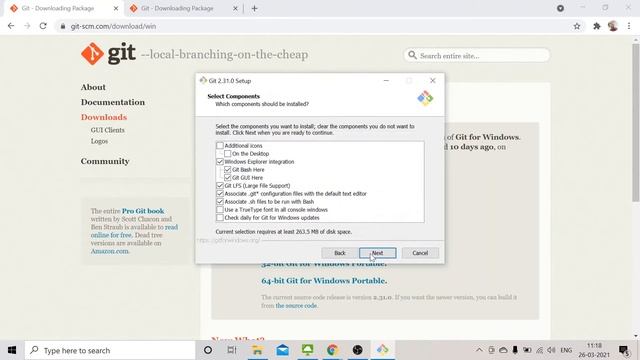Open Chrome from the taskbar
Viewport: 640px width, 360px height.
pos(332,350)
